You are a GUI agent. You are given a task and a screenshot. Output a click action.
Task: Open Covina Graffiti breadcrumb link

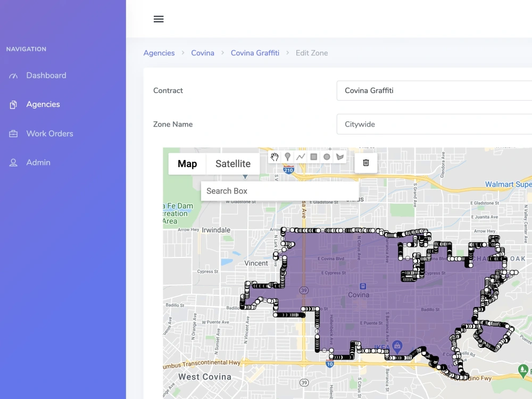[255, 53]
